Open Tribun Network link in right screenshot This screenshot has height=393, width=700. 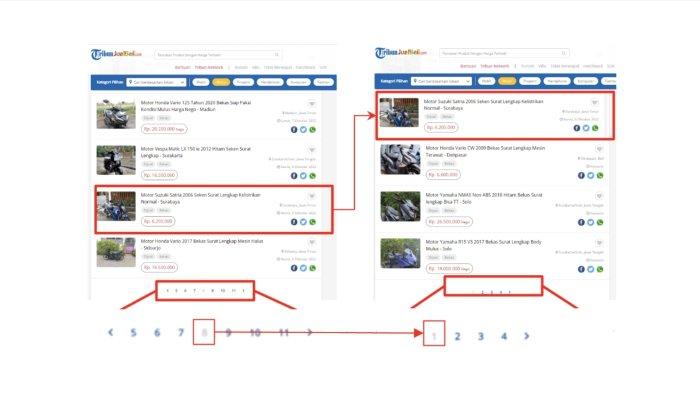pos(494,66)
